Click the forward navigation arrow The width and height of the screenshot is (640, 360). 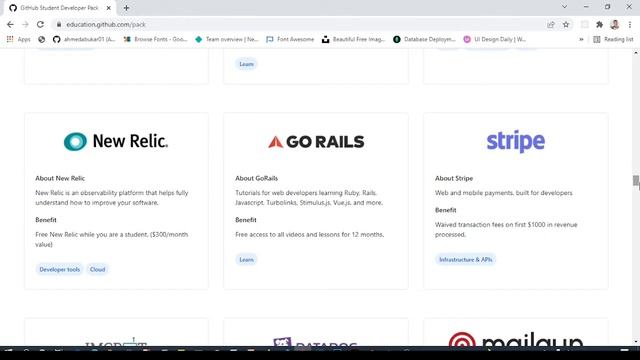pyautogui.click(x=25, y=24)
